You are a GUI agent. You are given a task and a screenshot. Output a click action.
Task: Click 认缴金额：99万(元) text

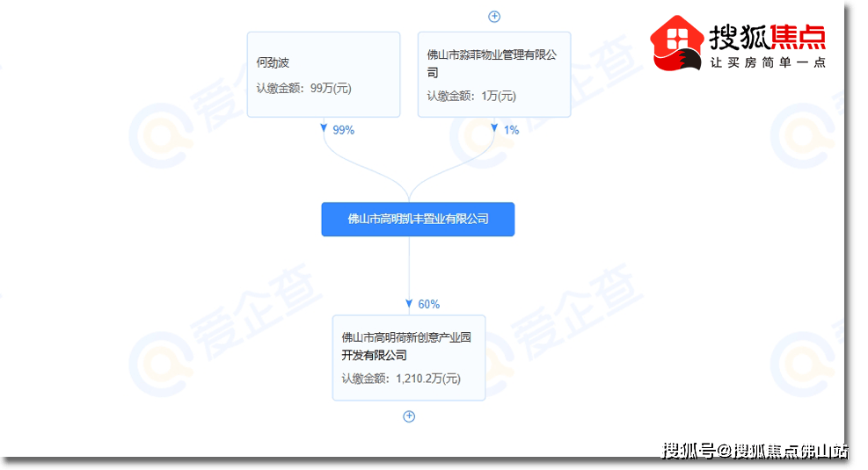(x=304, y=89)
